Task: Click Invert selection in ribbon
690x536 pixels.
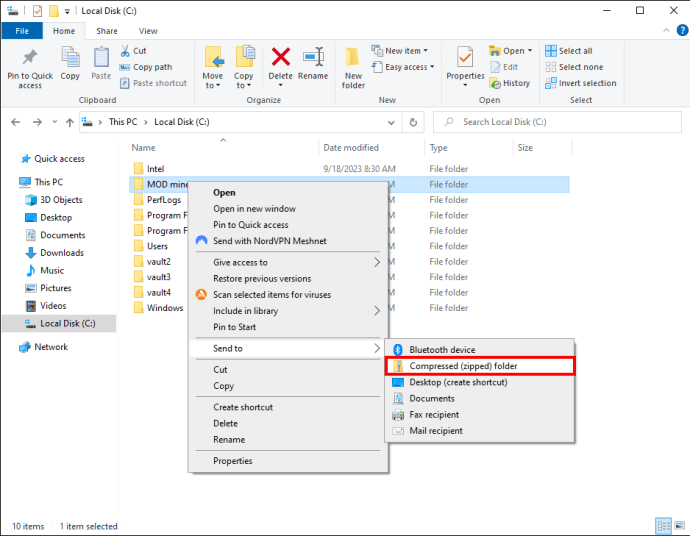Action: click(x=580, y=83)
